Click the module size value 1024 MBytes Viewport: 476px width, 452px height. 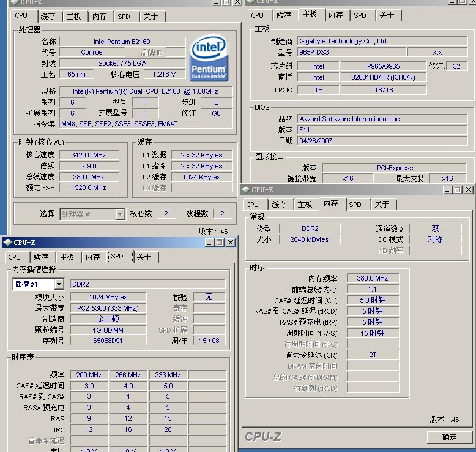point(108,297)
